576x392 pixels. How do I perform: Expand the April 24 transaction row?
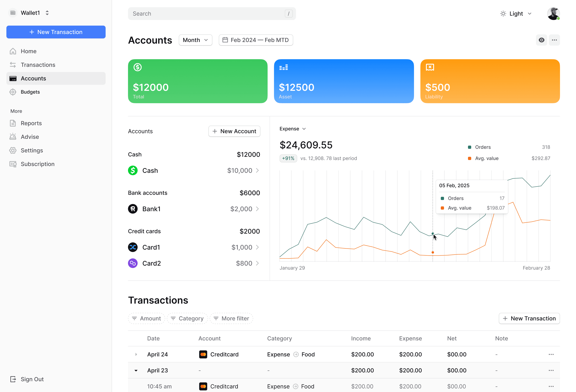point(136,354)
